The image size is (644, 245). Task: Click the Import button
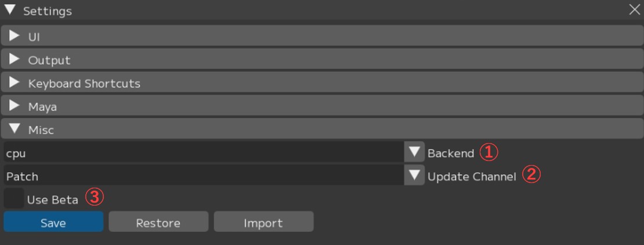(263, 222)
